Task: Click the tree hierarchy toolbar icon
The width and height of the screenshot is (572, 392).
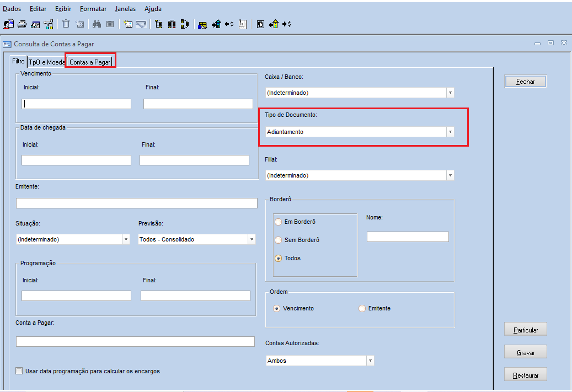Action: click(x=159, y=24)
